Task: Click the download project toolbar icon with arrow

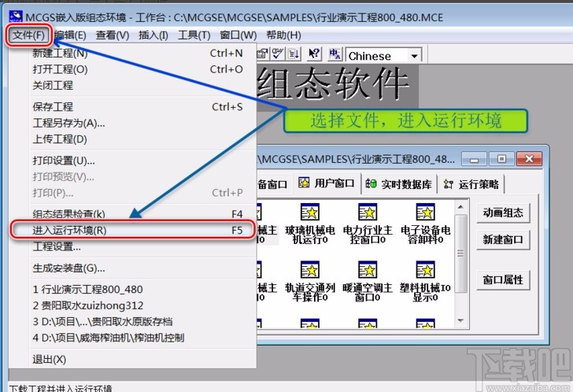Action: coord(293,54)
